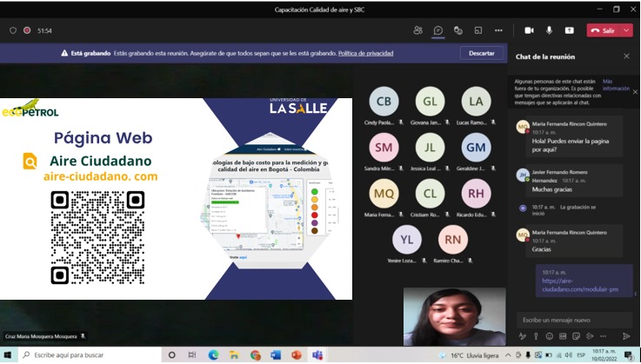Select participant avatar RN Ramiro Cha
Image resolution: width=641 pixels, height=364 pixels.
452,240
